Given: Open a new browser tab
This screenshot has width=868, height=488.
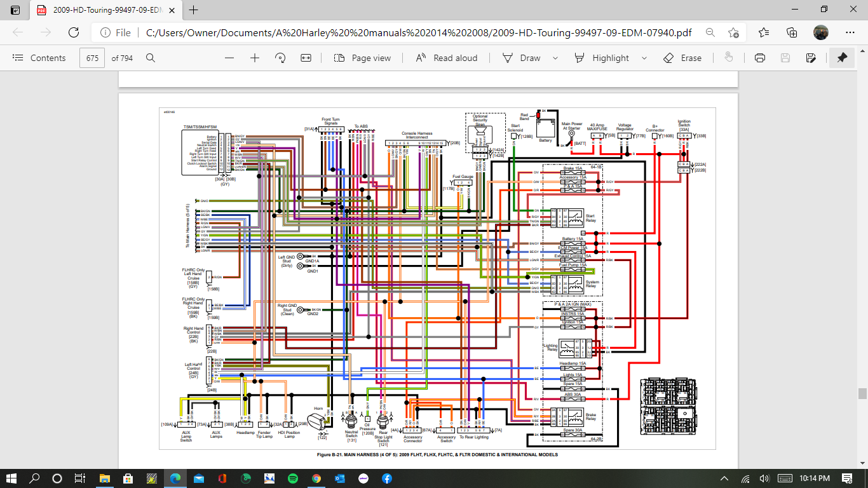Looking at the screenshot, I should [x=194, y=10].
